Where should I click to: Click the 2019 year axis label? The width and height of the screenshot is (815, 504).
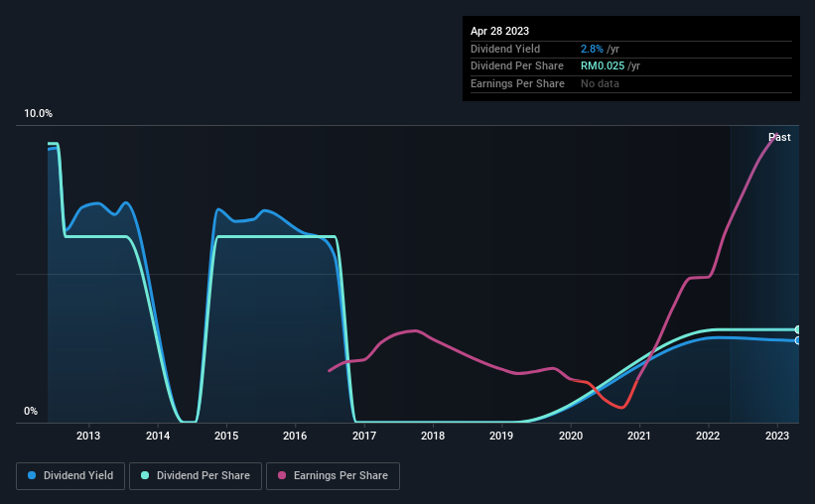click(x=501, y=436)
